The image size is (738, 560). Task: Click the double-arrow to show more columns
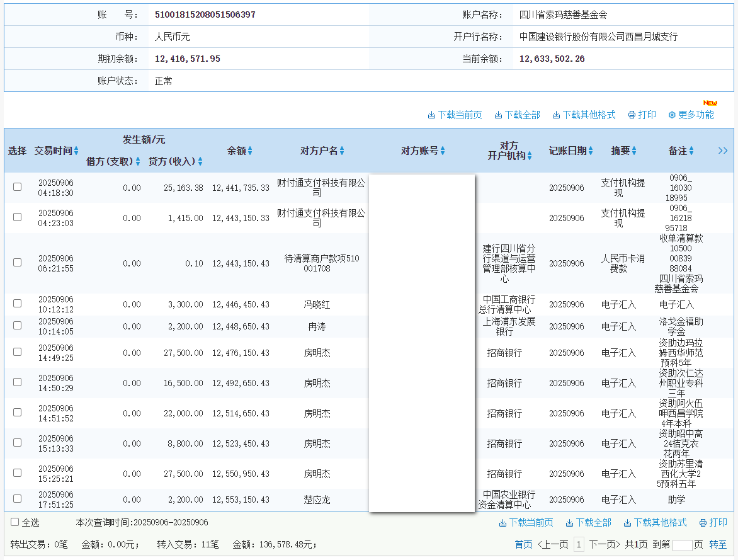pos(722,151)
